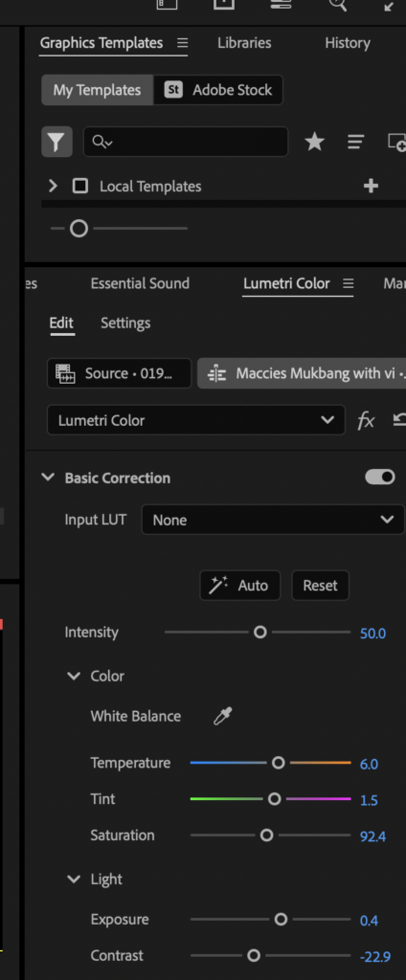Open the Lumetri Color effect dropdown
This screenshot has height=980, width=406.
[195, 420]
